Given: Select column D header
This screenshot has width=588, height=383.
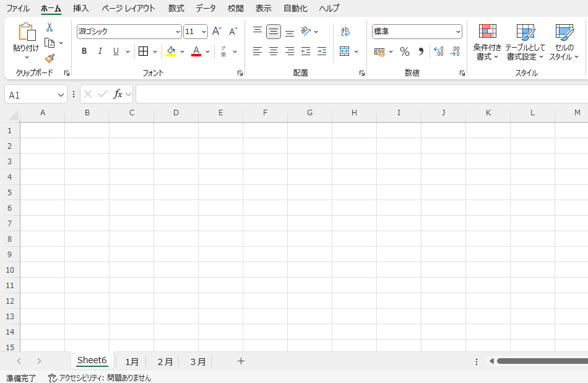Looking at the screenshot, I should click(x=176, y=113).
